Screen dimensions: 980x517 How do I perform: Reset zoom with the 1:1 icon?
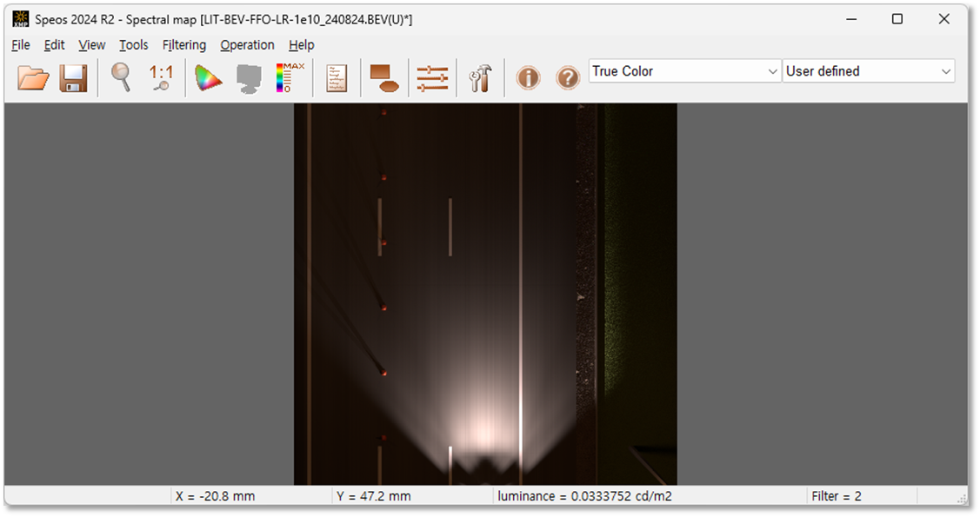coord(161,78)
